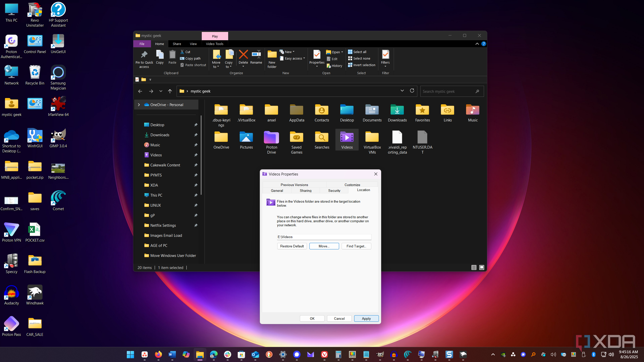This screenshot has width=644, height=362.
Task: Open the File menu tab
Action: click(142, 44)
